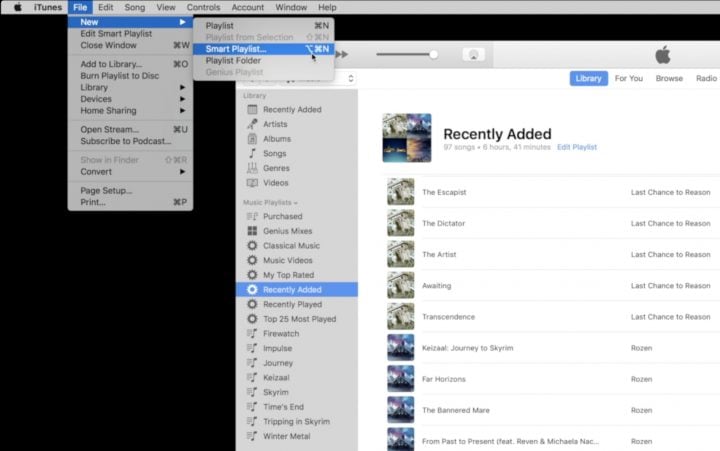Select the Genius Mixes grid icon
This screenshot has height=451, width=720.
point(252,231)
